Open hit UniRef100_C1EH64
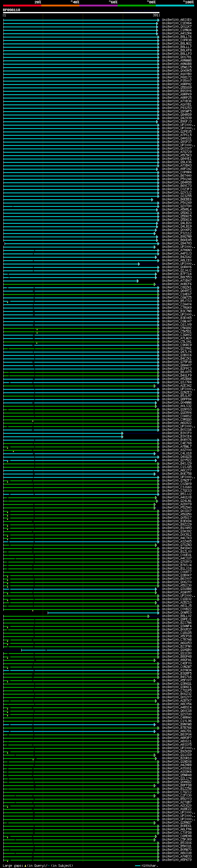 (177, 23)
